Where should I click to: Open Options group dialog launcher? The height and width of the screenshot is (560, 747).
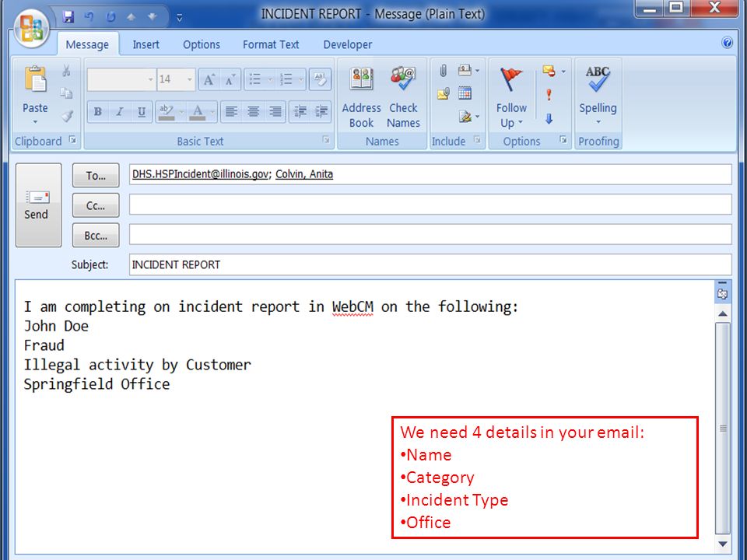pos(563,139)
